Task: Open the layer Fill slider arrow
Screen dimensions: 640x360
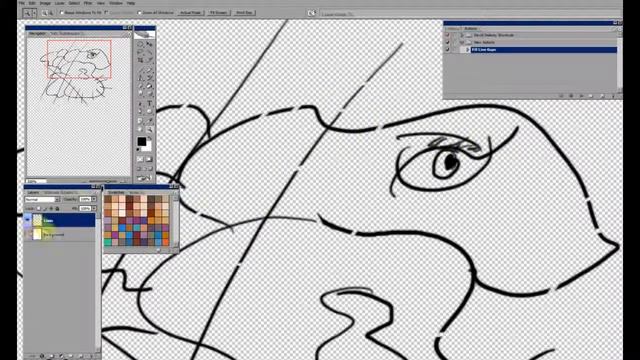Action: coord(94,209)
